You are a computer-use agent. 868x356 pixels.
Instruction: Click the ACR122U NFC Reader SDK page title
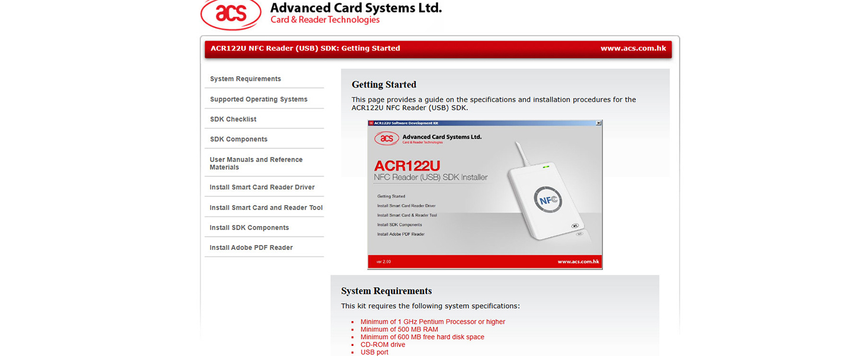point(305,49)
